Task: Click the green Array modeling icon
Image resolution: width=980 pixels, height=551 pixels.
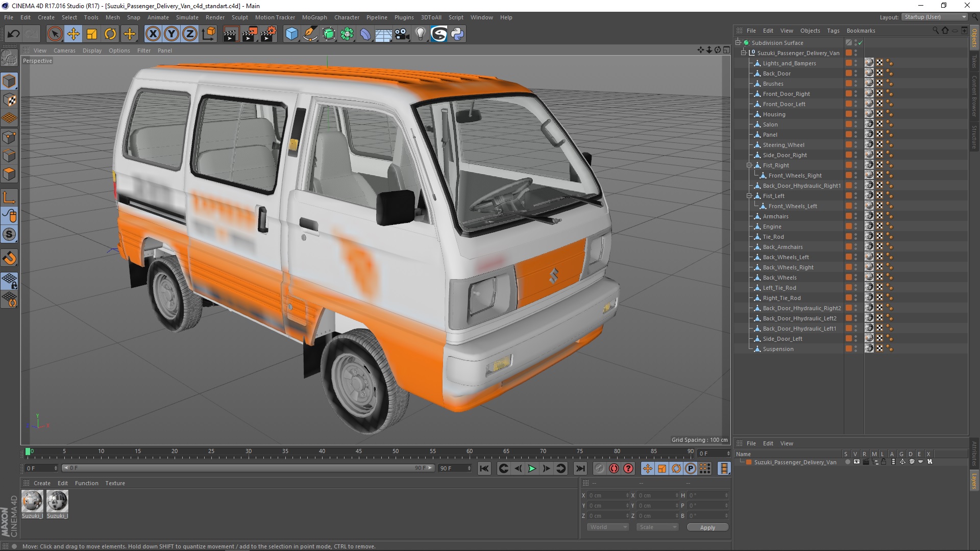Action: click(347, 34)
